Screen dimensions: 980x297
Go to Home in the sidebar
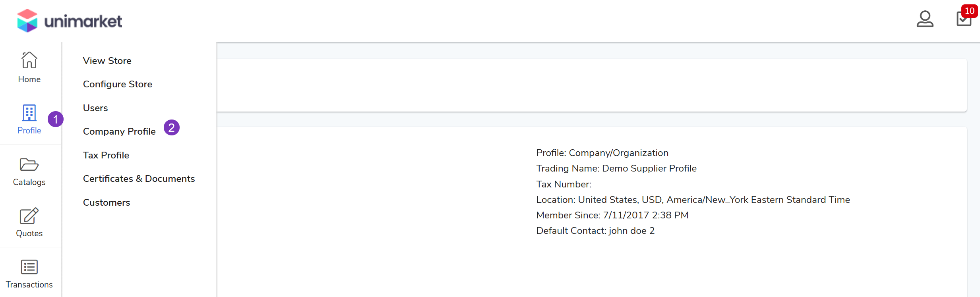click(x=29, y=67)
